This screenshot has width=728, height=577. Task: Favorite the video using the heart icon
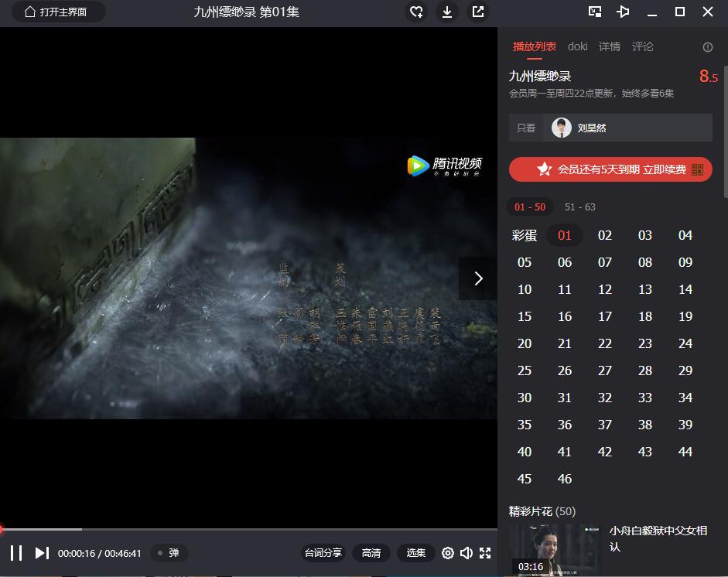click(x=416, y=12)
